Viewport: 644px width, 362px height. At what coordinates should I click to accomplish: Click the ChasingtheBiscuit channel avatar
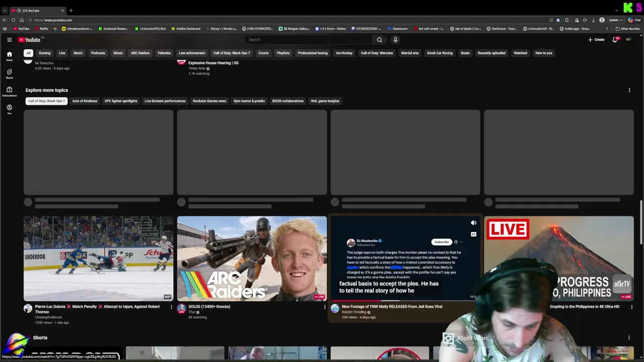coord(28,308)
